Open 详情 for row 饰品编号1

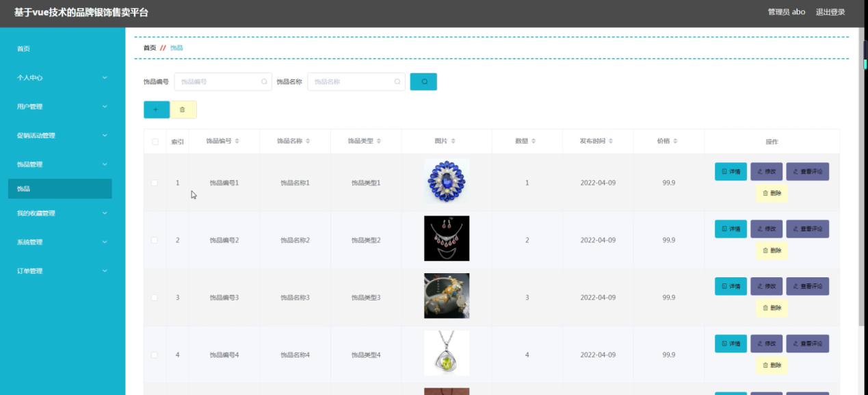[x=731, y=171]
